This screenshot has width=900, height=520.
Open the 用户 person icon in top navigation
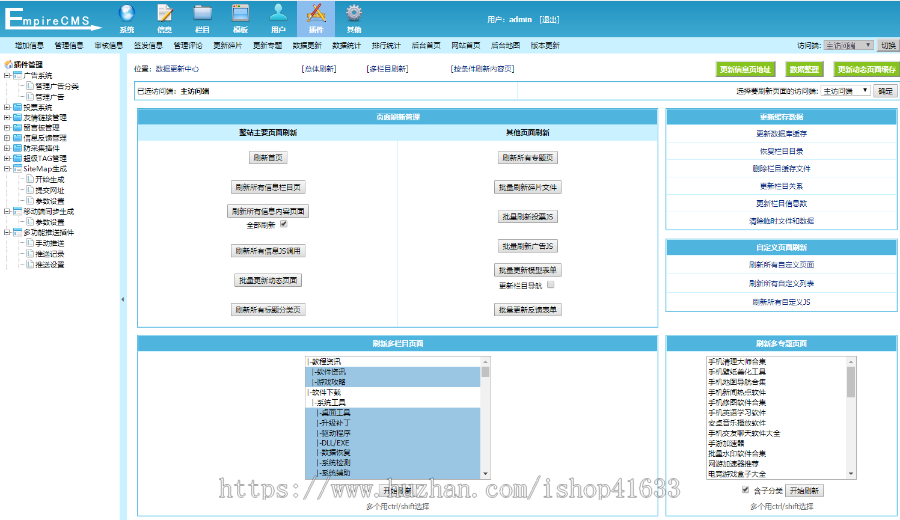(279, 13)
